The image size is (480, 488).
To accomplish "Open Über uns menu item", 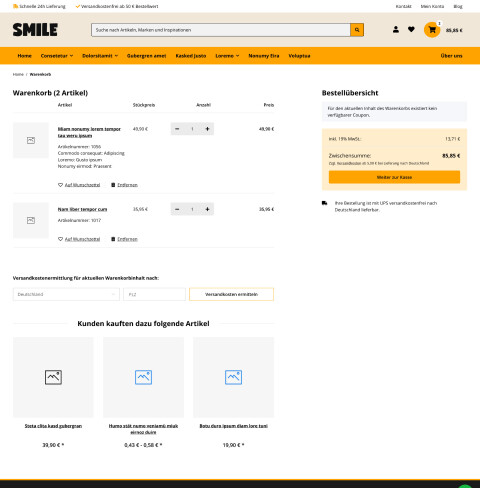I will [x=451, y=56].
